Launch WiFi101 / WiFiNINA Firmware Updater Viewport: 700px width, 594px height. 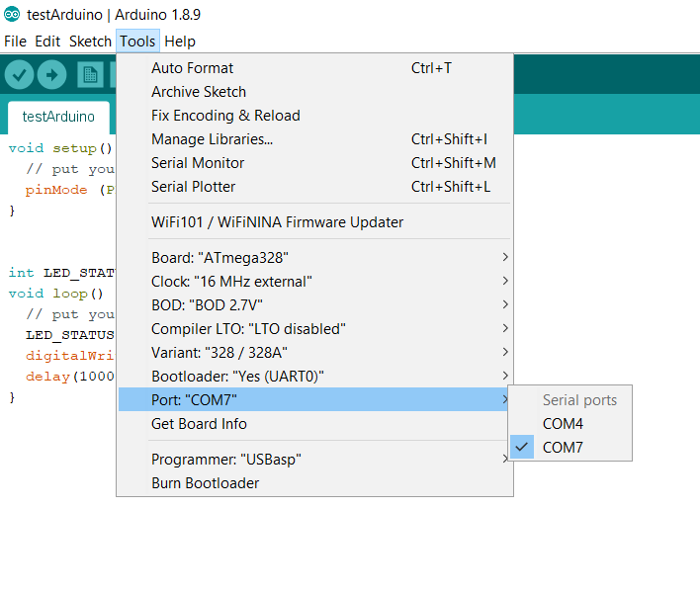(x=314, y=221)
